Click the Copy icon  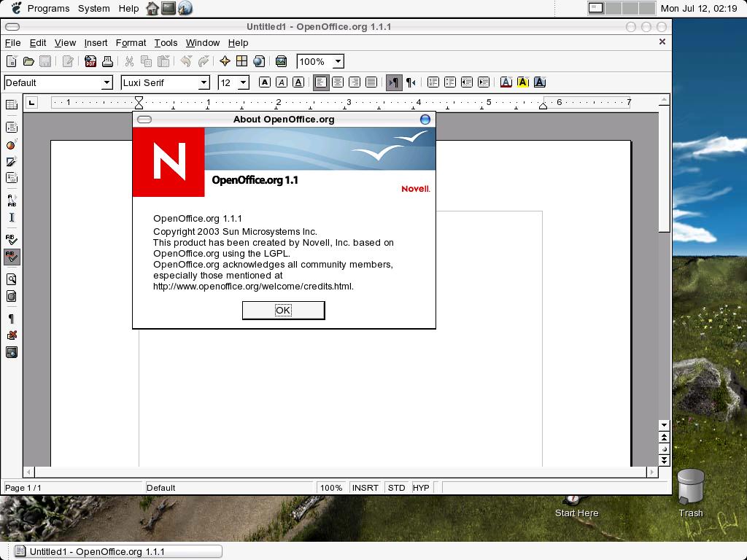pos(146,61)
